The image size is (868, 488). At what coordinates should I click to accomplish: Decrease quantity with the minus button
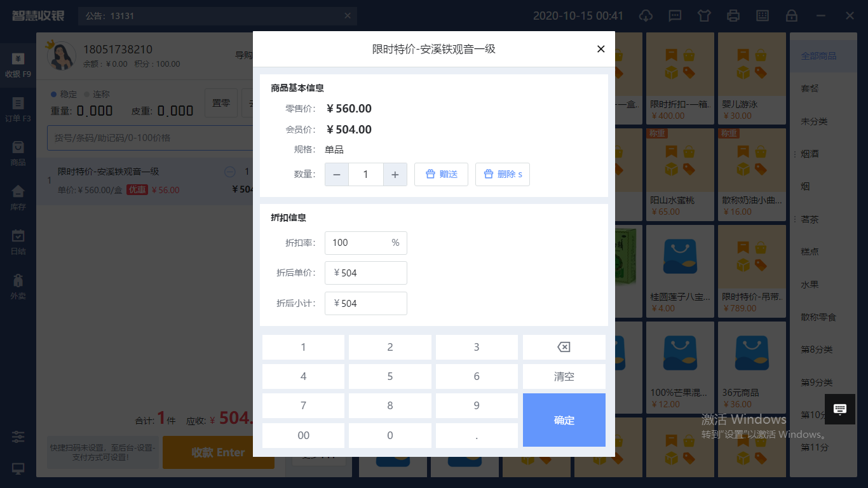(337, 175)
